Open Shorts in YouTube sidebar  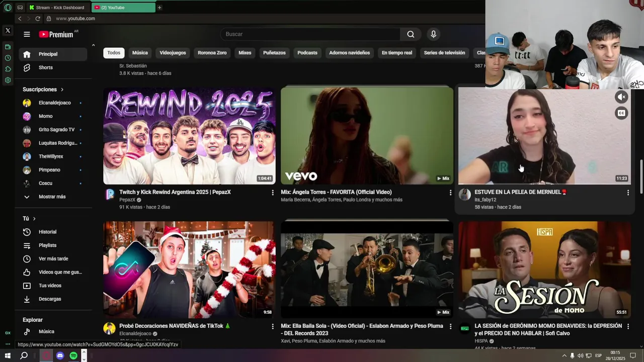[52, 67]
